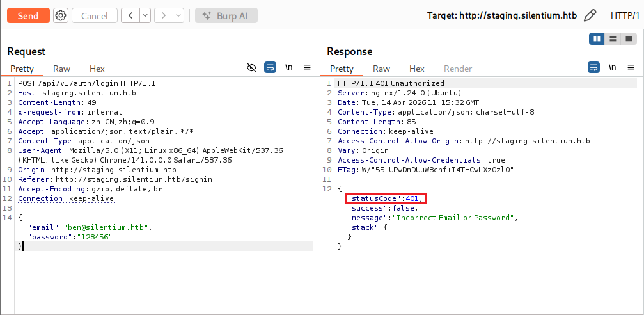Expand the forward history dropdown arrow
The width and height of the screenshot is (644, 315).
pos(178,15)
